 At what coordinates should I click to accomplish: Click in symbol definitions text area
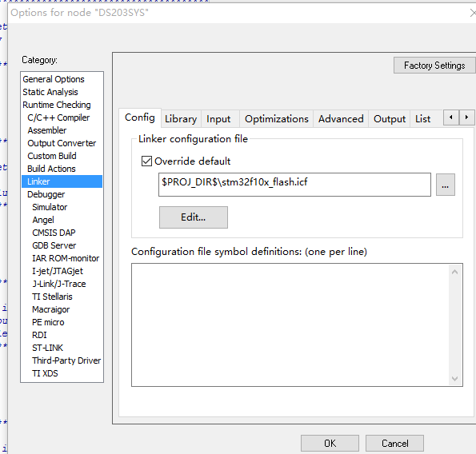point(290,325)
